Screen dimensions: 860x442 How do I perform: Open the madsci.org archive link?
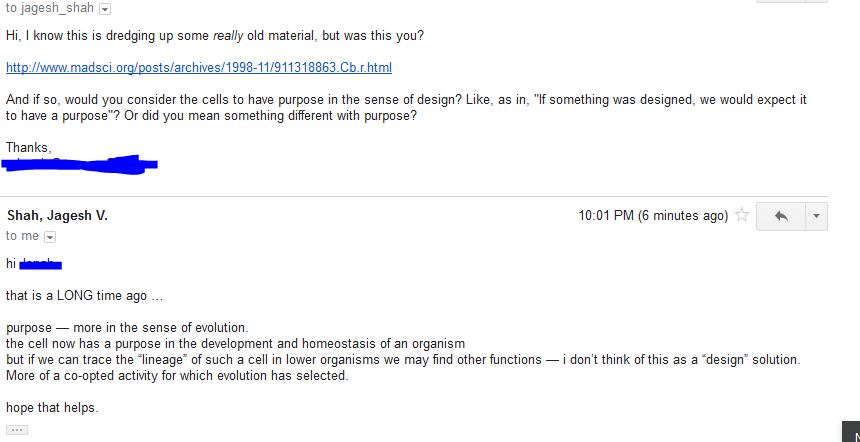199,68
